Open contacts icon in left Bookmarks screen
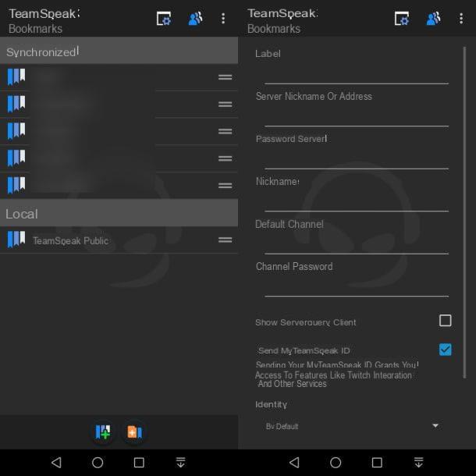The width and height of the screenshot is (476, 476). (x=195, y=19)
